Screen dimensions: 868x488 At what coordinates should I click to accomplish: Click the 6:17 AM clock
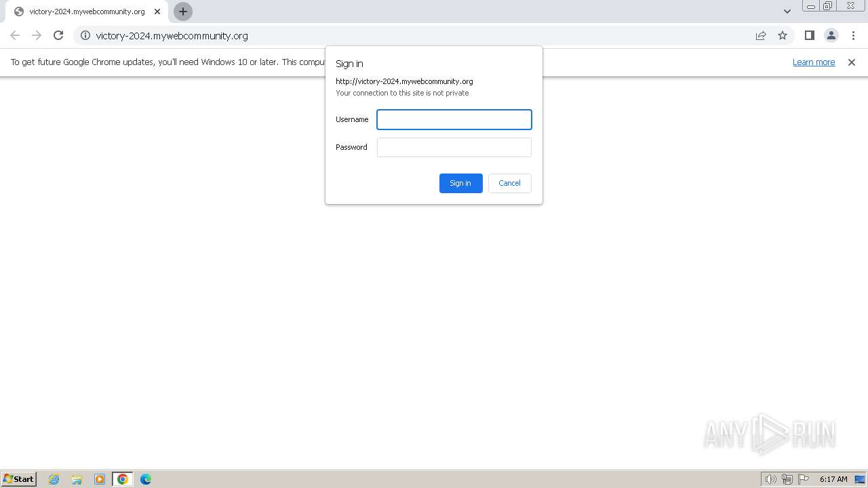click(833, 479)
